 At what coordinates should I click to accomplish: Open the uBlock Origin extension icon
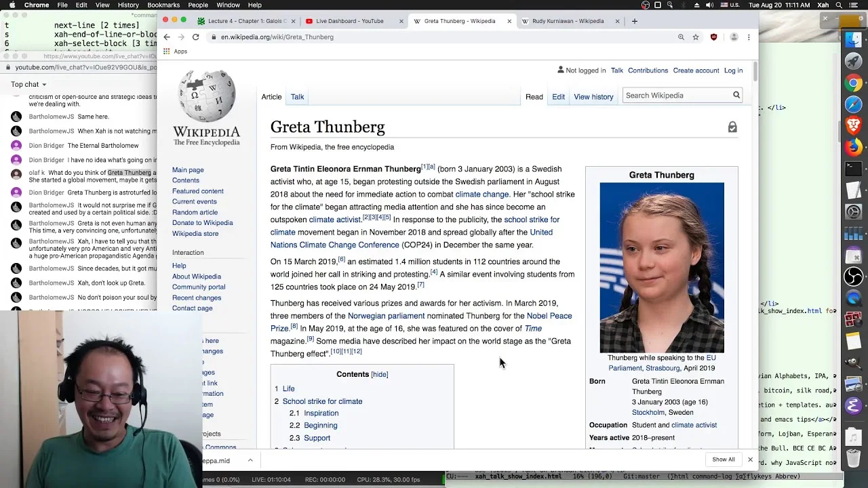tap(713, 37)
